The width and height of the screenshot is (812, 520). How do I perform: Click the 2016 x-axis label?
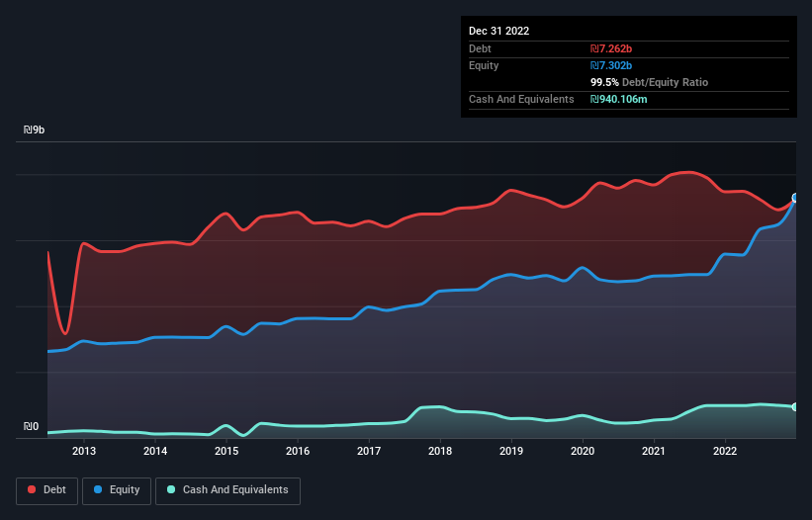[x=298, y=451]
